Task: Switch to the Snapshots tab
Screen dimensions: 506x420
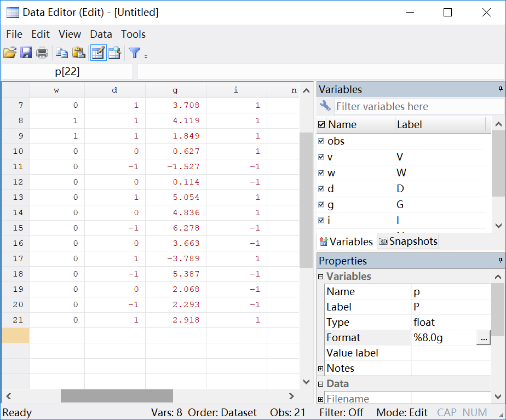Action: coord(408,241)
